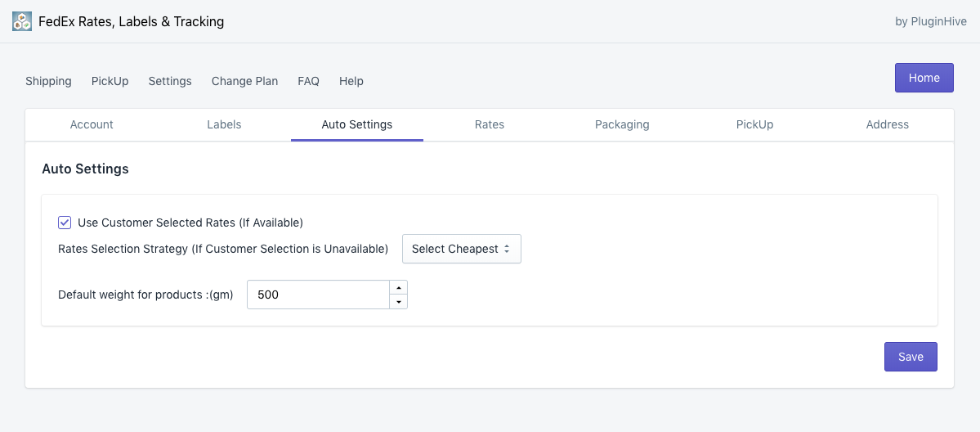Increase default weight with up arrow
Viewport: 980px width, 432px height.
click(398, 287)
